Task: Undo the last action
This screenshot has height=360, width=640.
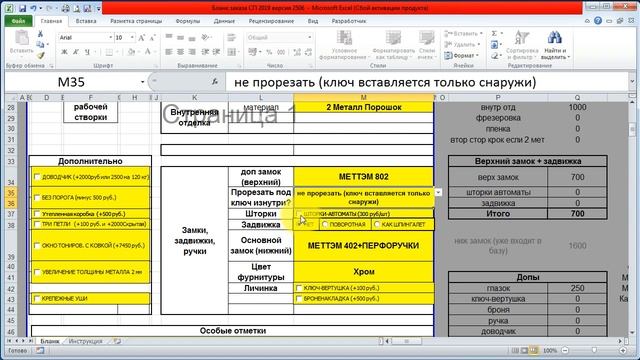Action: (33, 8)
